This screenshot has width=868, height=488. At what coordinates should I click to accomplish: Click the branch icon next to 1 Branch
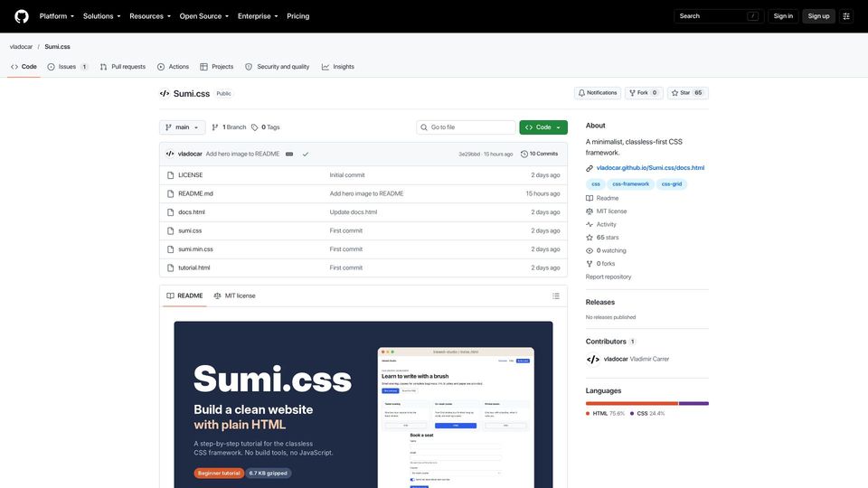(x=215, y=127)
